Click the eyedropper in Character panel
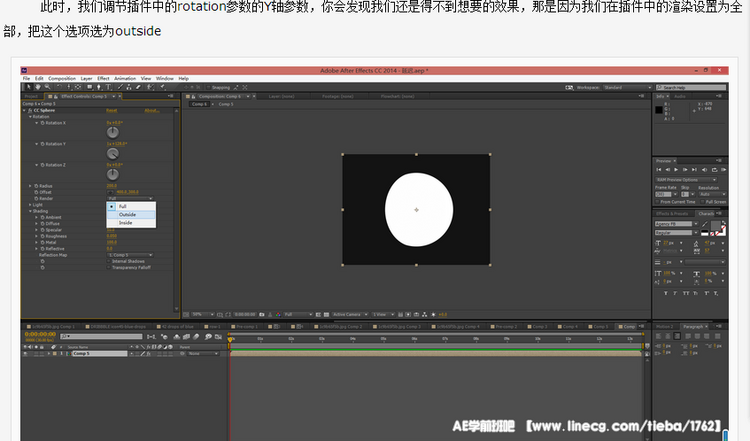Image resolution: width=750 pixels, height=441 pixels. click(x=706, y=224)
